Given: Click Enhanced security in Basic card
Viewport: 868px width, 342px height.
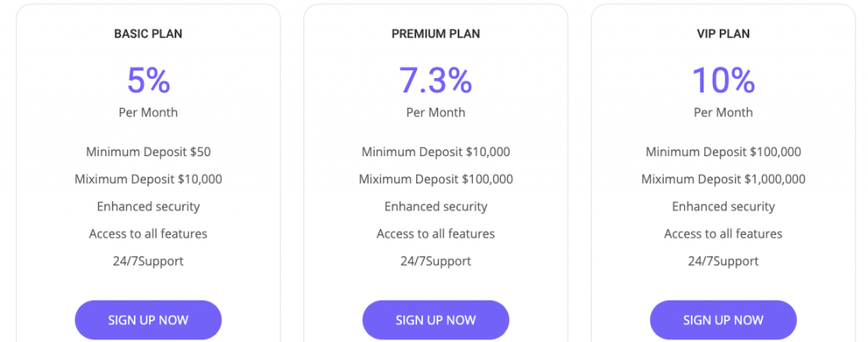Looking at the screenshot, I should tap(148, 207).
